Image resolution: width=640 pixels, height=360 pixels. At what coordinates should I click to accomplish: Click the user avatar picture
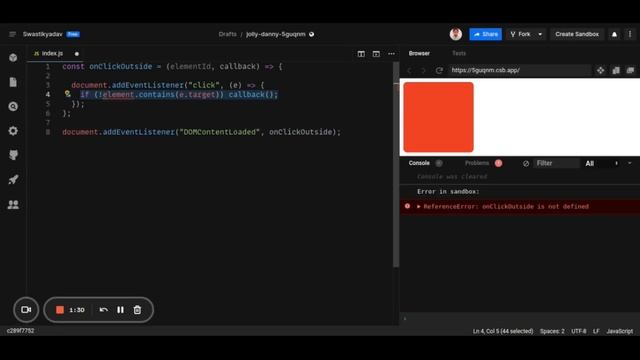(x=456, y=34)
